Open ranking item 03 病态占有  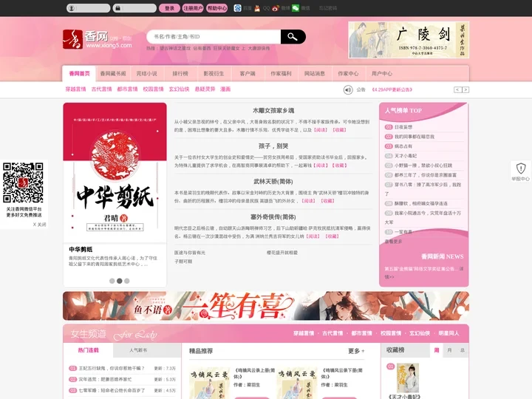pyautogui.click(x=403, y=146)
